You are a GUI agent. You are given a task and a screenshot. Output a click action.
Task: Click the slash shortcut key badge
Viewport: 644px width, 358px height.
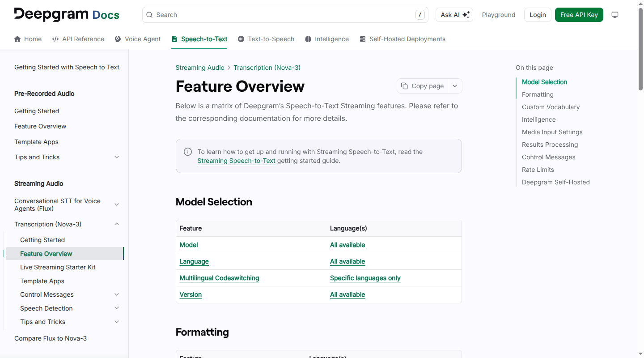[420, 15]
